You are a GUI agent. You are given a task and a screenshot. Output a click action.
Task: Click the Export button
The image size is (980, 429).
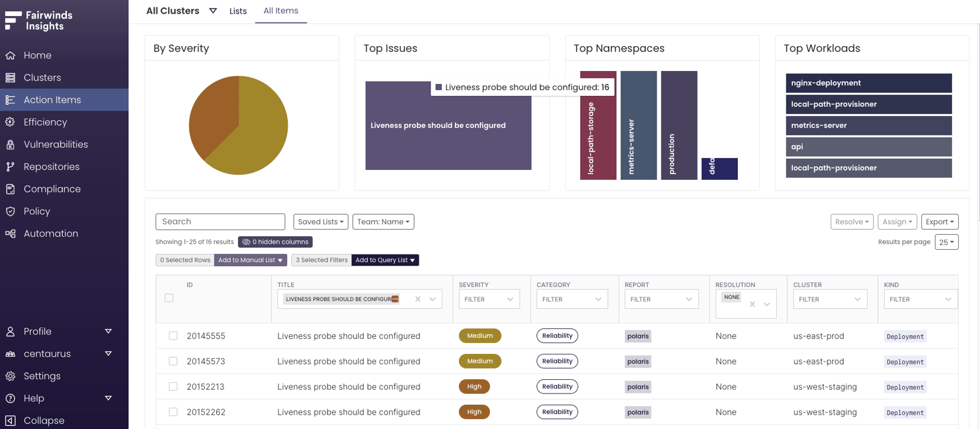point(940,222)
